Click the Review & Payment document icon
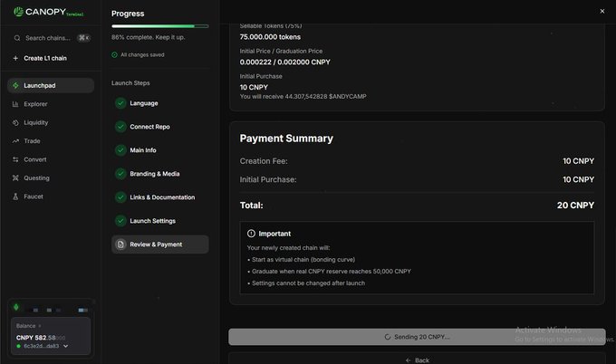 point(120,244)
